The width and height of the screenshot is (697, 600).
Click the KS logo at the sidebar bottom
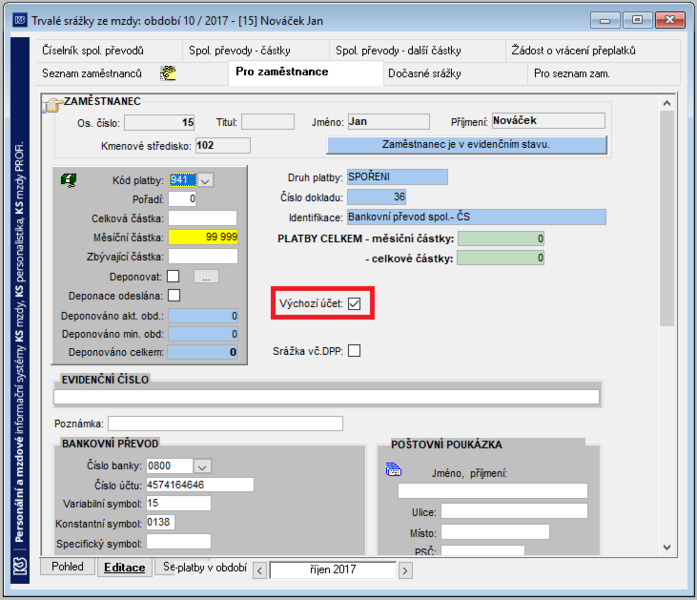click(20, 566)
